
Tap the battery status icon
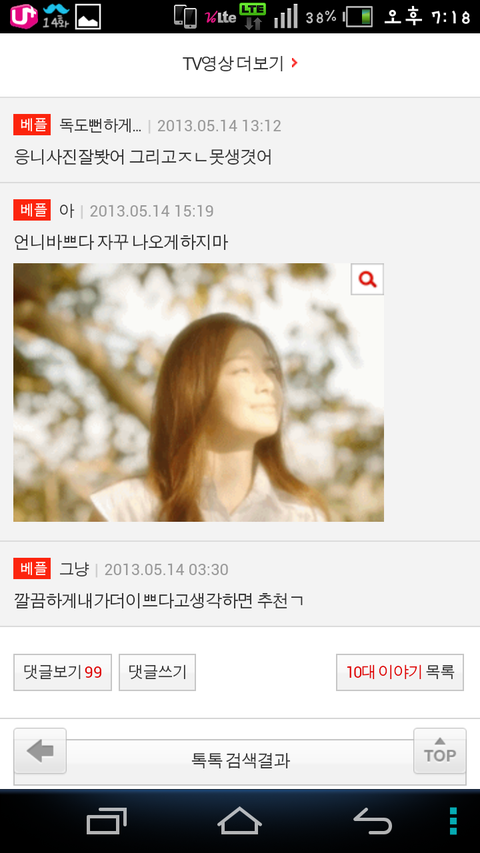click(359, 17)
